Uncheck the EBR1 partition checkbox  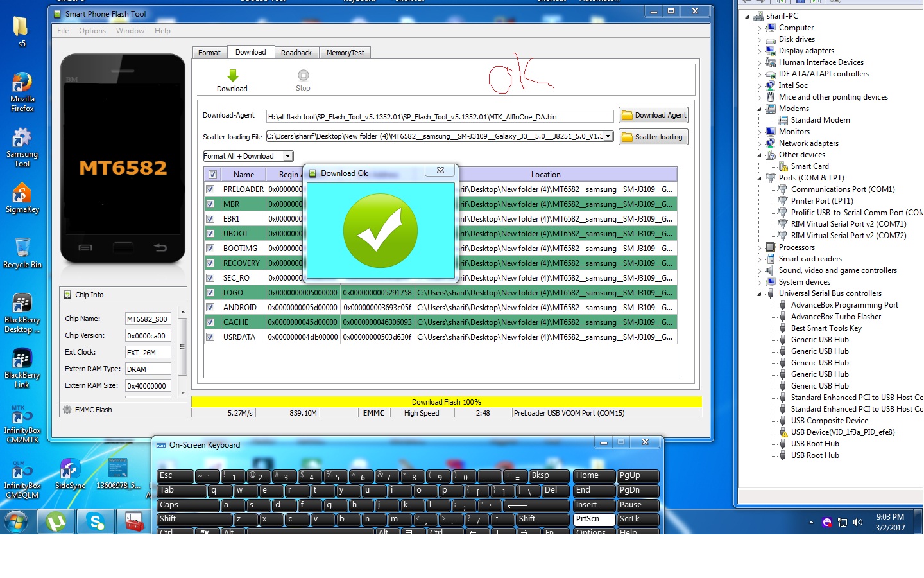(210, 219)
